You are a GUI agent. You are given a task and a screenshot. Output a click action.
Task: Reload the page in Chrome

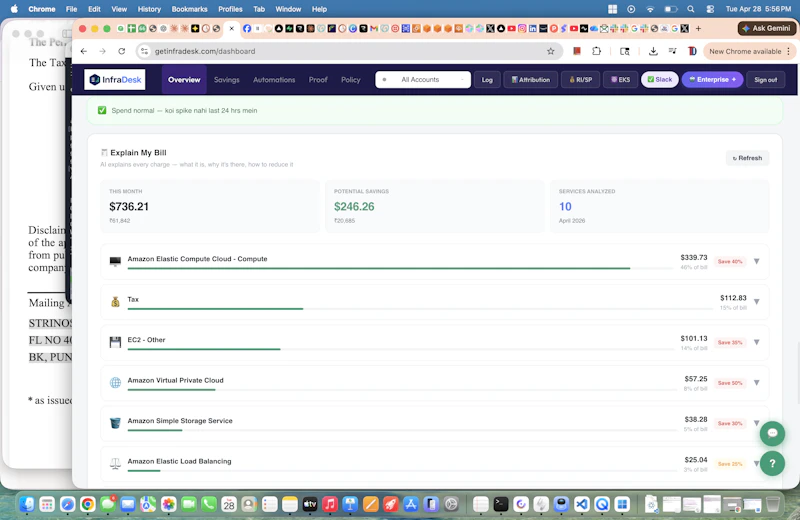121,51
